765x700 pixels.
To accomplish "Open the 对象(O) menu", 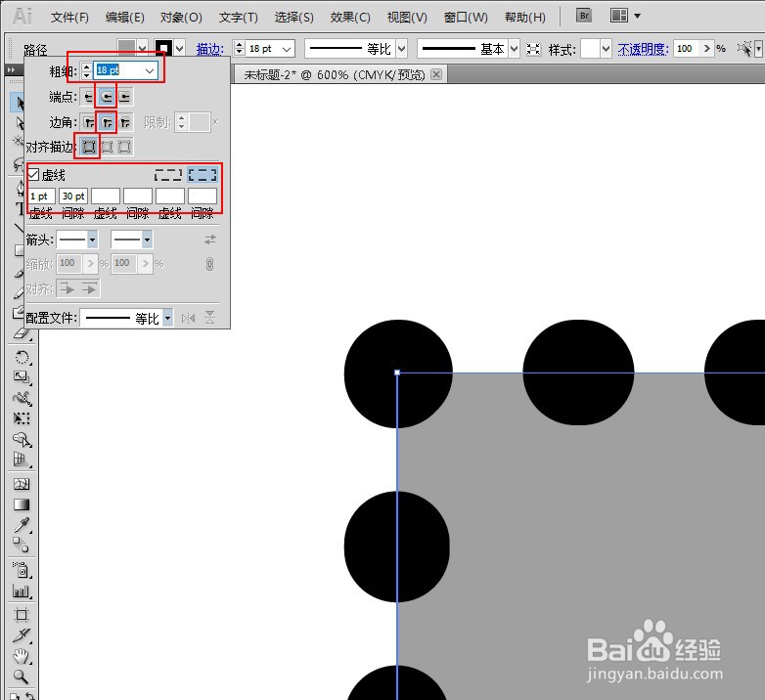I will 181,18.
